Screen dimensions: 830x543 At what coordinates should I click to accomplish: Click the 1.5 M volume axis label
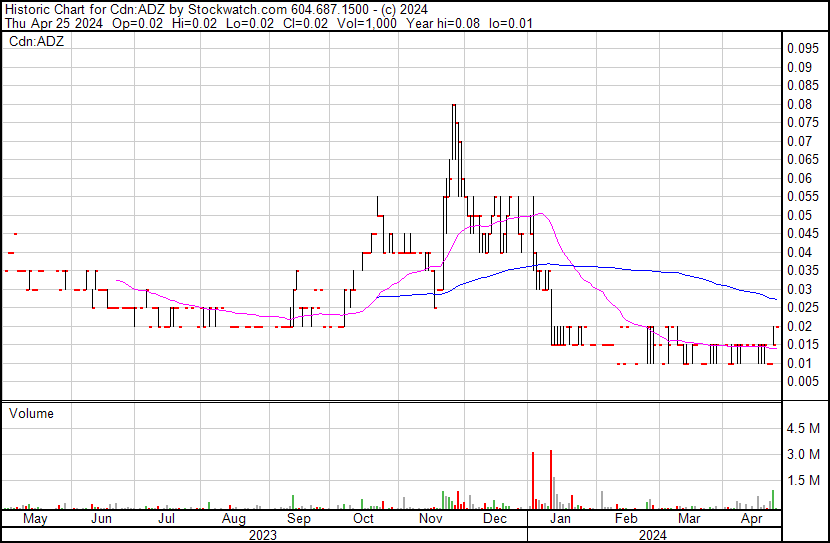803,480
